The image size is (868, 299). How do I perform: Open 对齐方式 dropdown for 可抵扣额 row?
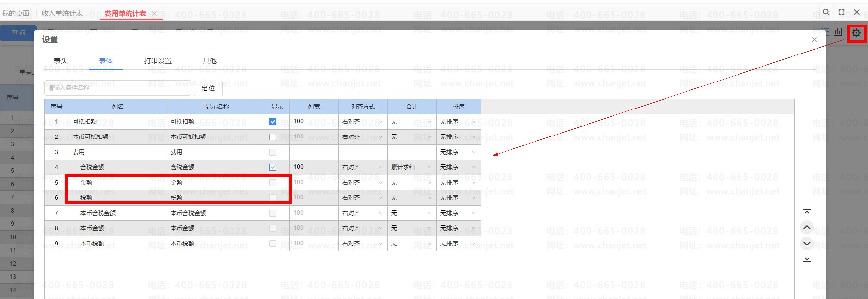pos(363,122)
